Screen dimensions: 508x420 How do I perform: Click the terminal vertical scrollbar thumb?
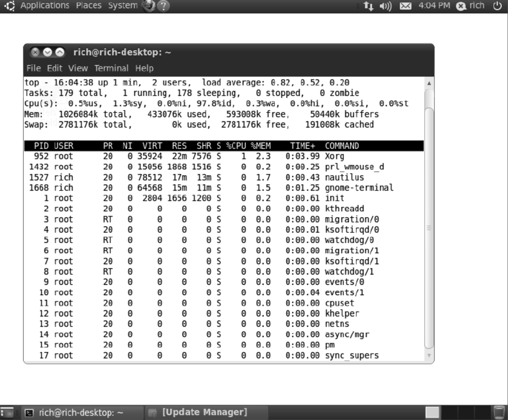click(429, 228)
